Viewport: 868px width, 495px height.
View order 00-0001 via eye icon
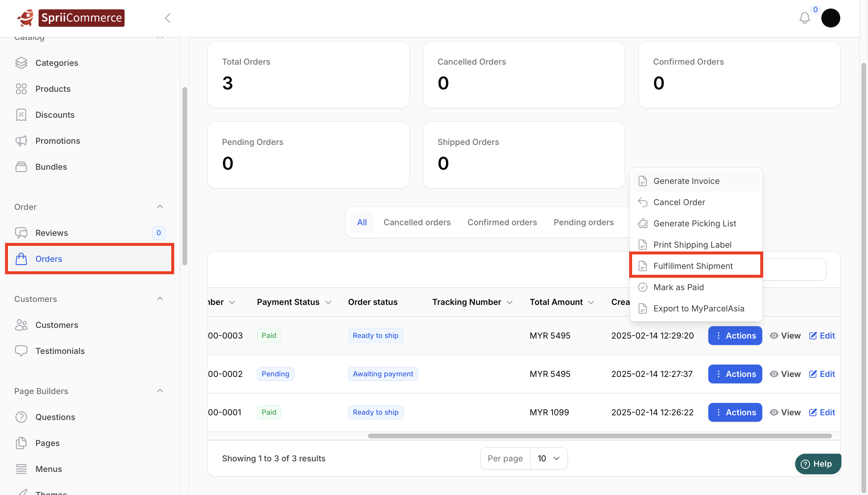[774, 412]
